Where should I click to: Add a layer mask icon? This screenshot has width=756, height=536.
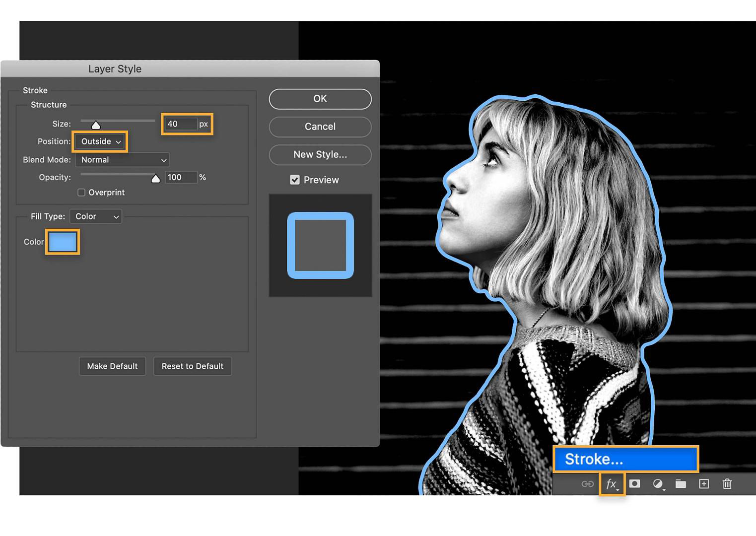634,483
